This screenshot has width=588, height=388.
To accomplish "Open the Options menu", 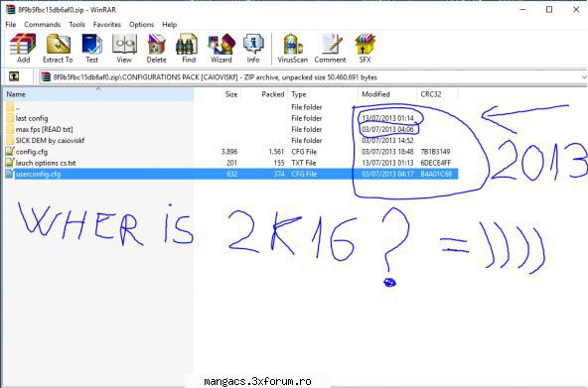I will [x=141, y=25].
